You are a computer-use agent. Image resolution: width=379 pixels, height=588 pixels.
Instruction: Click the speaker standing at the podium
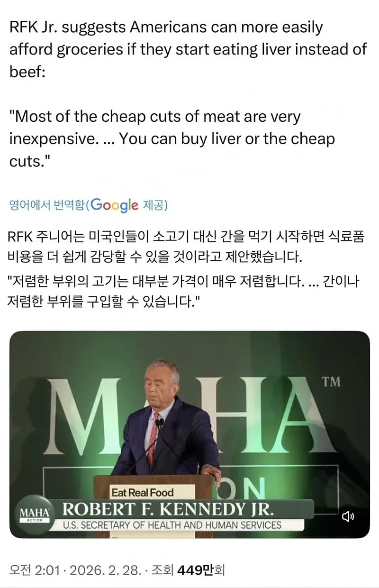coord(166,417)
